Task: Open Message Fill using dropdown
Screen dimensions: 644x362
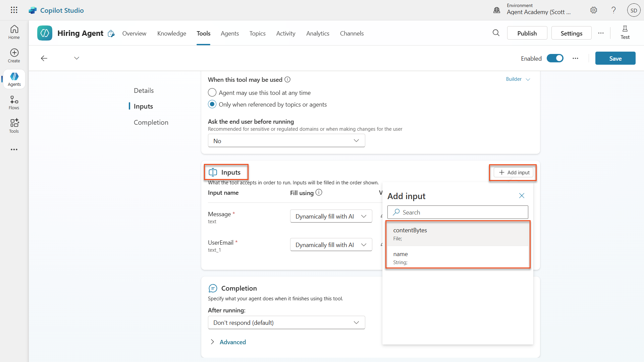Action: pos(331,217)
